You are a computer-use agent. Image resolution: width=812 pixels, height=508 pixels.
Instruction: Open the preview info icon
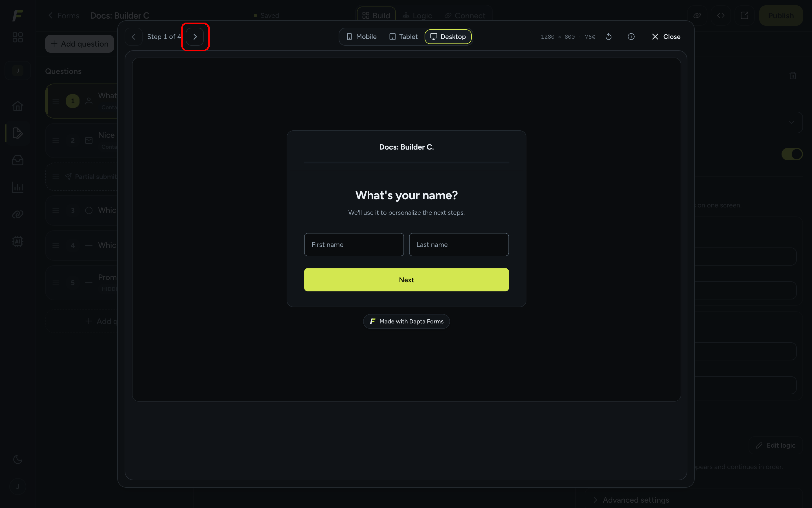pyautogui.click(x=631, y=37)
